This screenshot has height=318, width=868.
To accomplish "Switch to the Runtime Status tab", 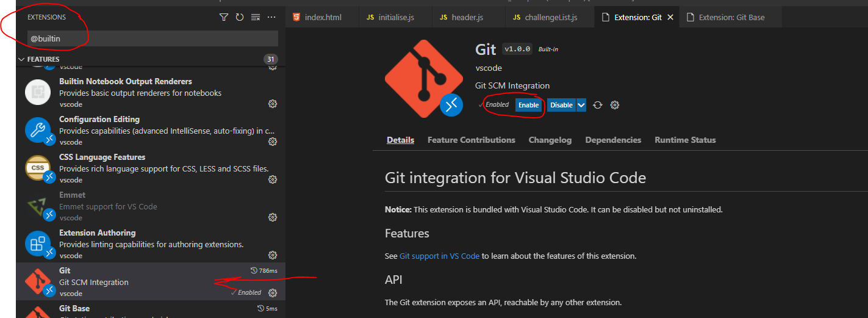I will coord(685,140).
